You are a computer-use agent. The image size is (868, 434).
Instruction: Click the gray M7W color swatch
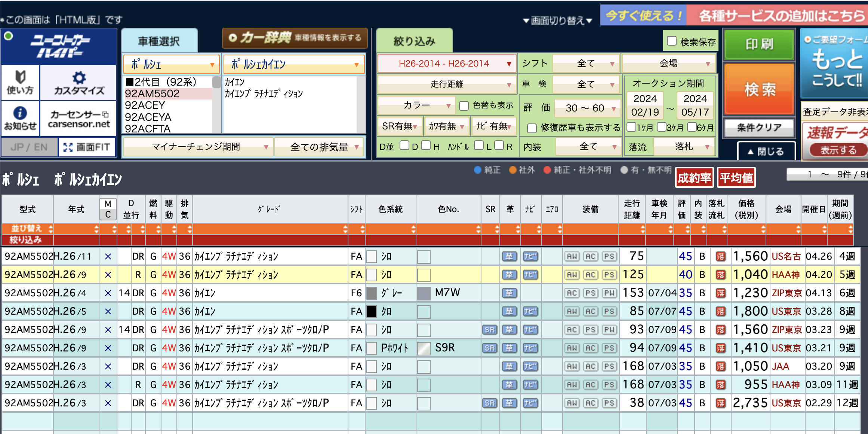pyautogui.click(x=424, y=293)
